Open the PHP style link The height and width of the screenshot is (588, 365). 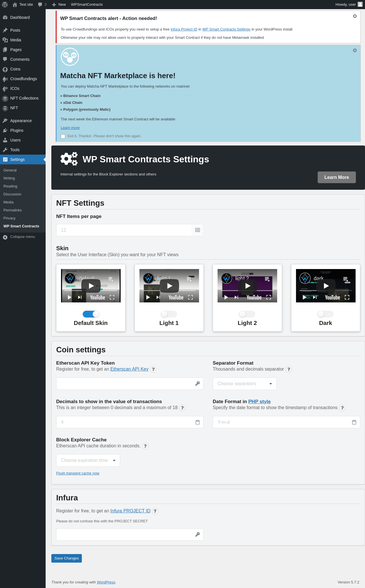(x=259, y=402)
